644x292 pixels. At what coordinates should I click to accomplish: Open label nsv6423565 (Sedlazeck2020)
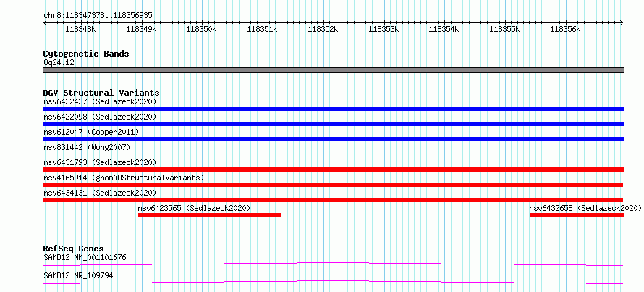(194, 208)
